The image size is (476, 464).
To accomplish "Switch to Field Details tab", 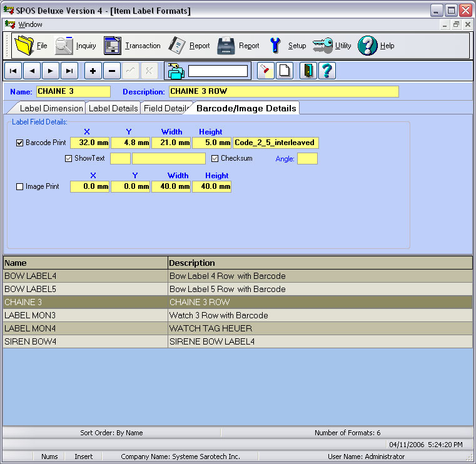I will point(166,108).
